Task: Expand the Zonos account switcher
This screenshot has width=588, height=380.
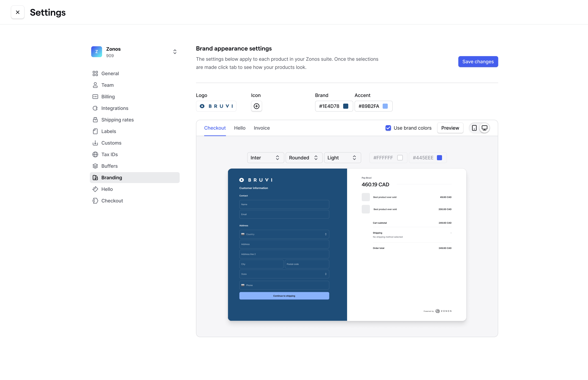Action: (x=175, y=51)
